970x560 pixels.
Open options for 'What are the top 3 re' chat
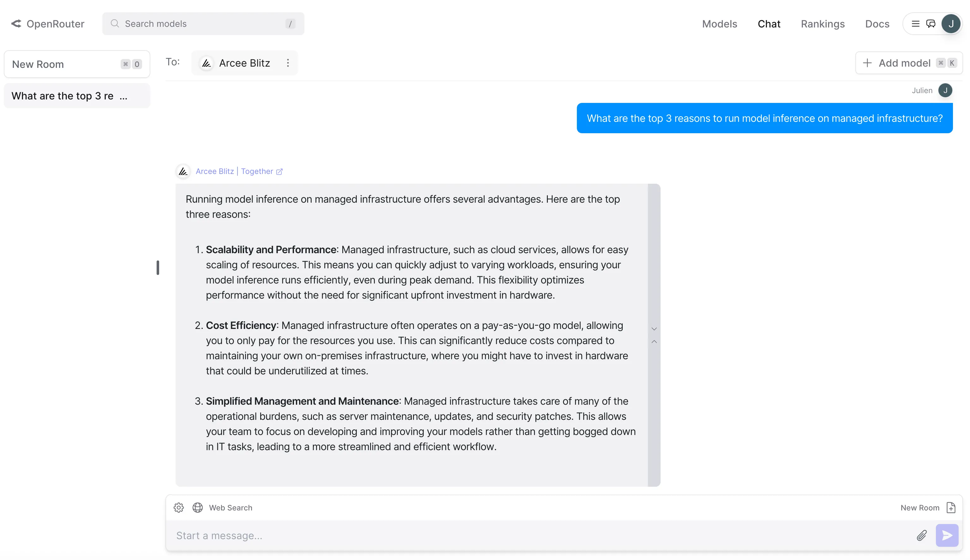point(123,96)
